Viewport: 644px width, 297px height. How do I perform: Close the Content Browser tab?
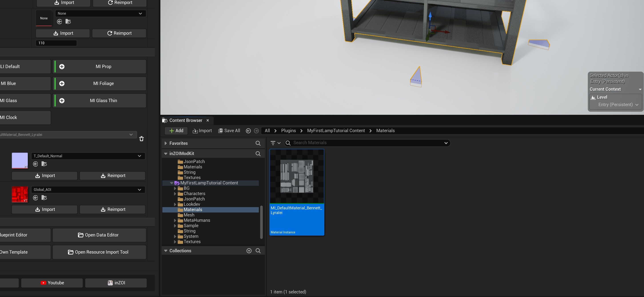pyautogui.click(x=207, y=120)
